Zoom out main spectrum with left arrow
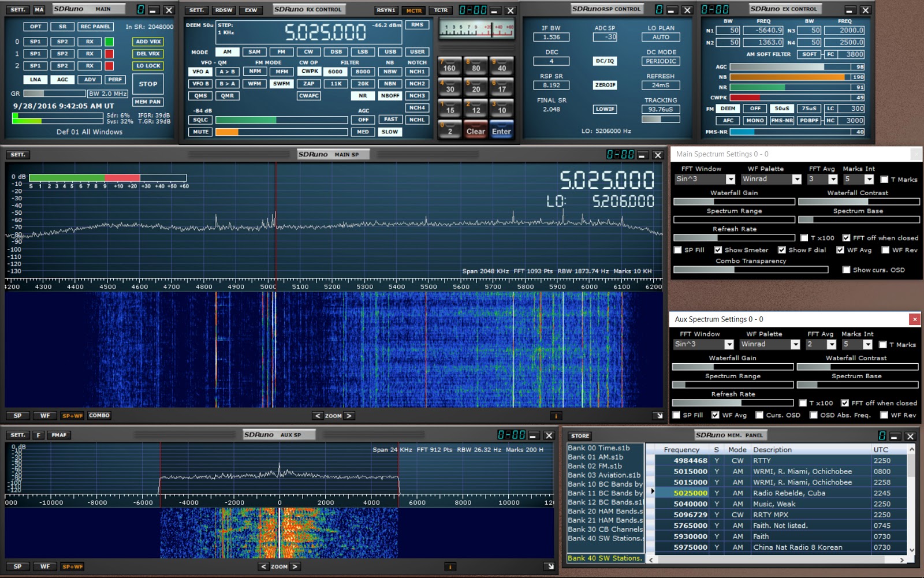 [x=317, y=416]
